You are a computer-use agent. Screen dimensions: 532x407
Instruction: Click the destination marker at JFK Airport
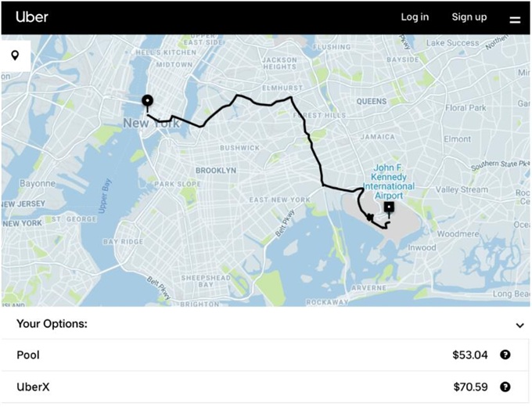[389, 207]
